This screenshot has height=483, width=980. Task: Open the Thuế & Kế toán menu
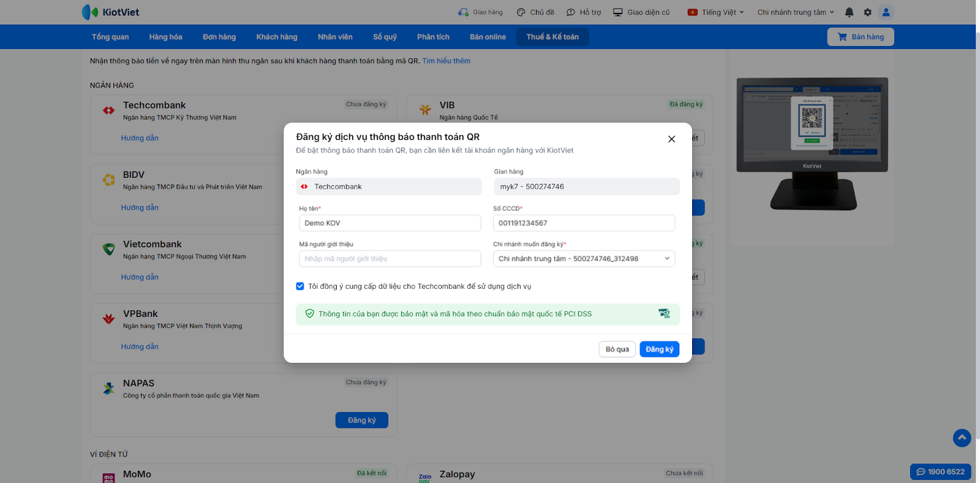[552, 37]
